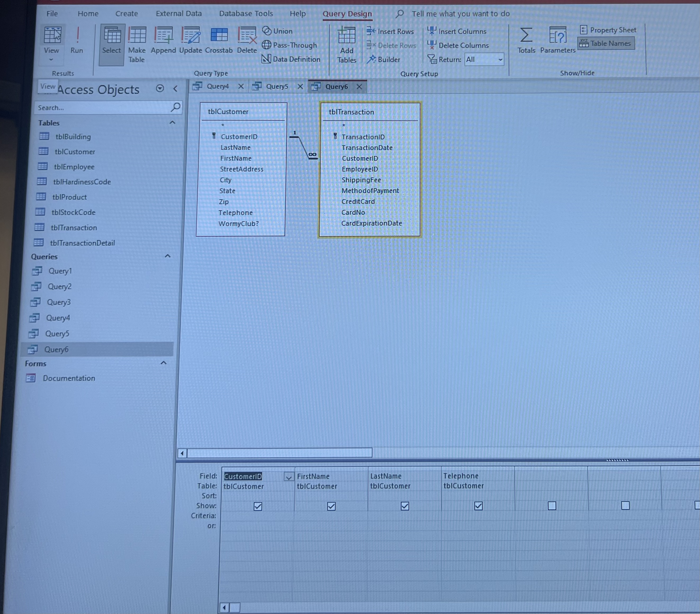Open the CustomerID field dropdown arrow
The image size is (700, 614).
(289, 477)
